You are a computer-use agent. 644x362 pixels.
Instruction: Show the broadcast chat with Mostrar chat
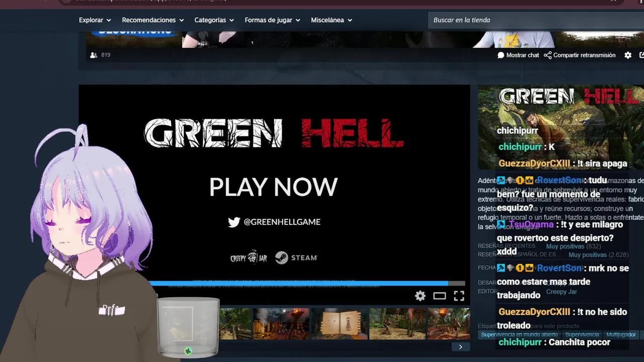pyautogui.click(x=518, y=55)
